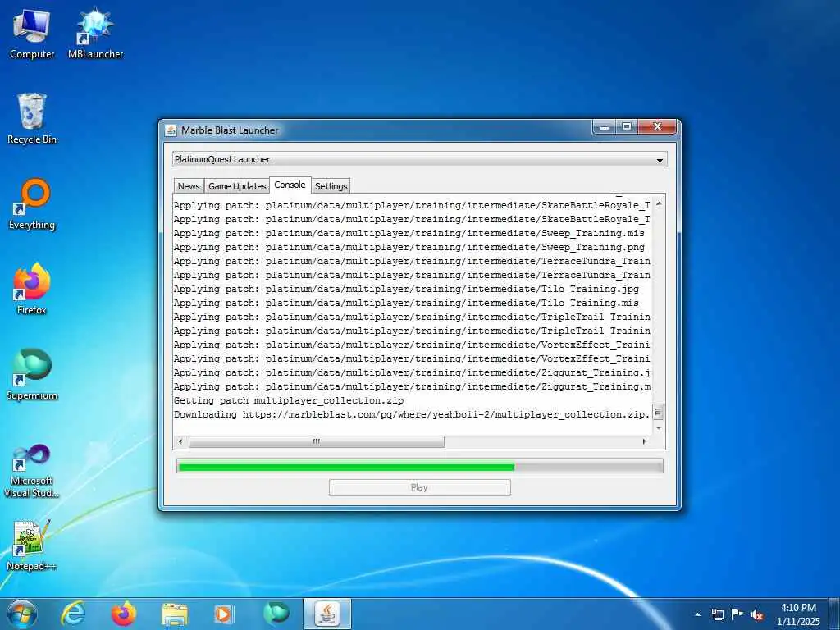Click the console vertical scrollbar thumb

click(x=659, y=412)
